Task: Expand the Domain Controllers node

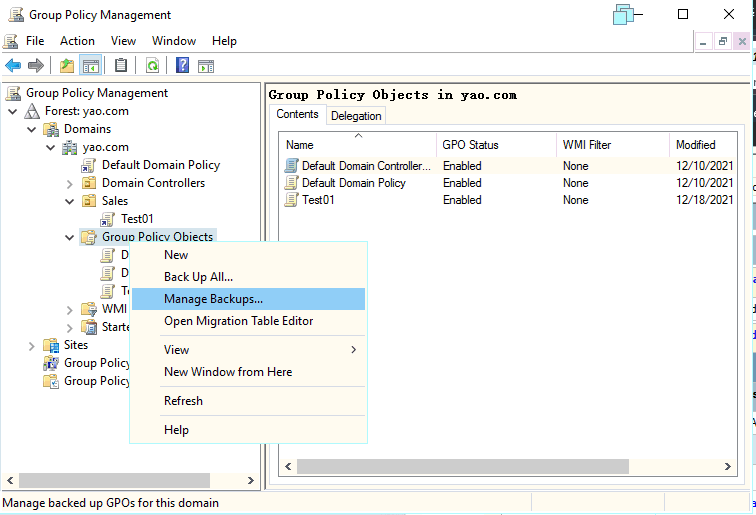Action: tap(69, 184)
